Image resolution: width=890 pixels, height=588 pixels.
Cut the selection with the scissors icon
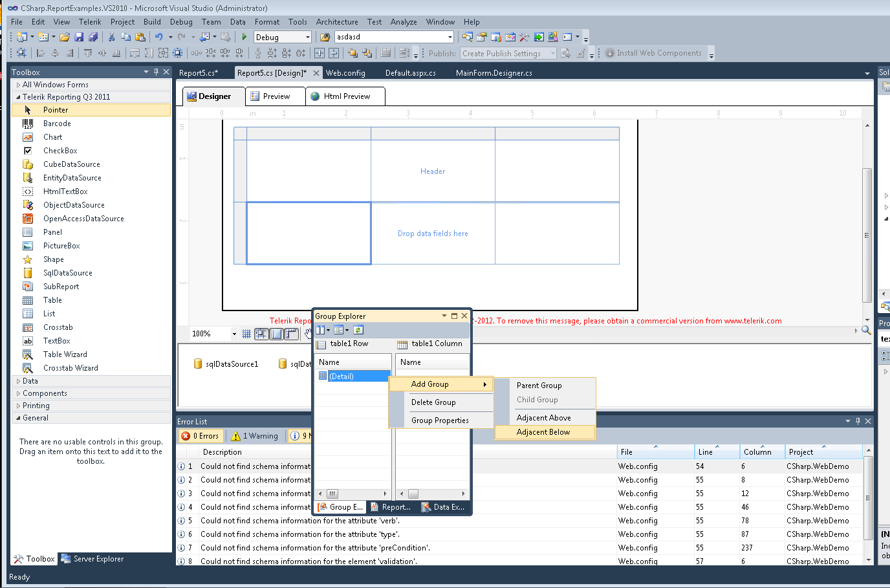pyautogui.click(x=111, y=37)
